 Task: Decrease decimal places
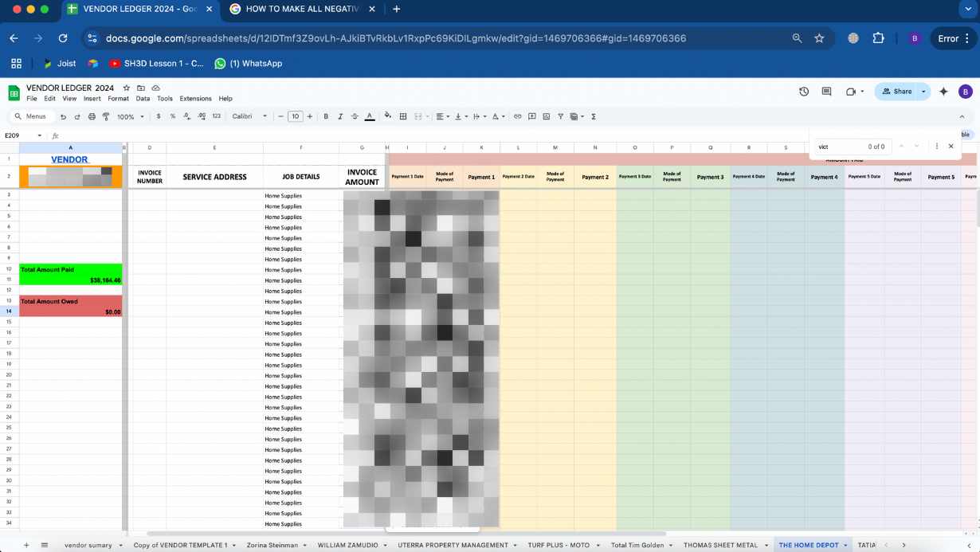point(187,116)
